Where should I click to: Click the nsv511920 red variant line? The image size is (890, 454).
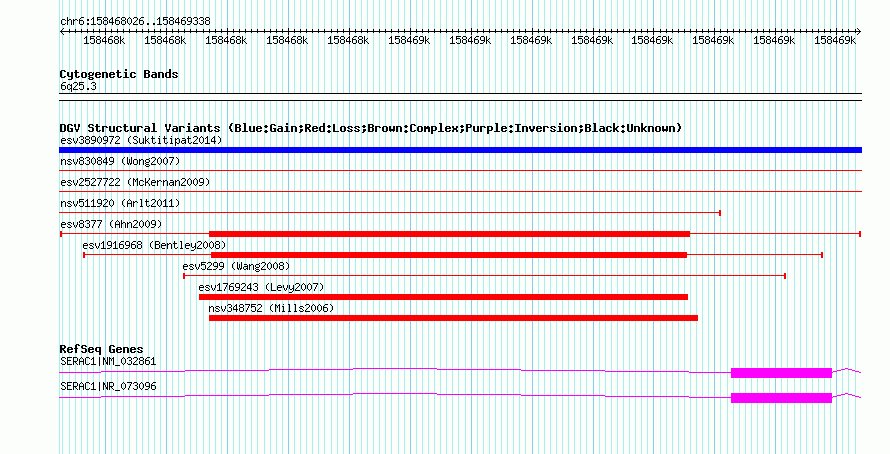[x=391, y=213]
